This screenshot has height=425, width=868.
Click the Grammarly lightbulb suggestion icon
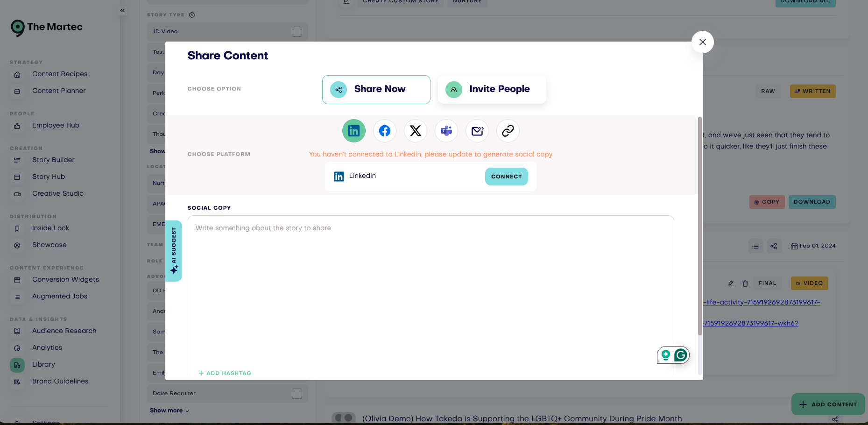click(666, 355)
